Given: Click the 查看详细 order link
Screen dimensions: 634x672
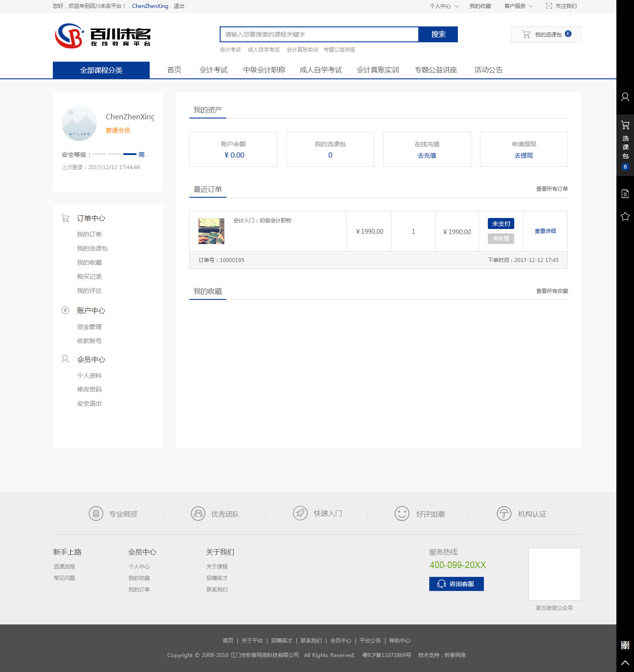Looking at the screenshot, I should [x=545, y=231].
